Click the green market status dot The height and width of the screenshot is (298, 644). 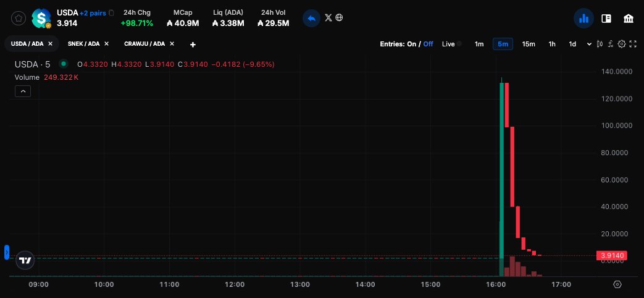[x=63, y=64]
